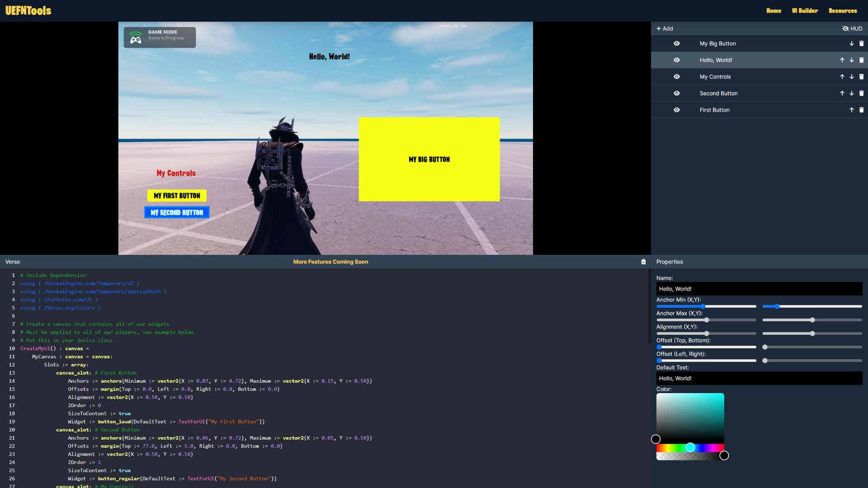Adjust the Anchor Min X slider

coord(703,306)
